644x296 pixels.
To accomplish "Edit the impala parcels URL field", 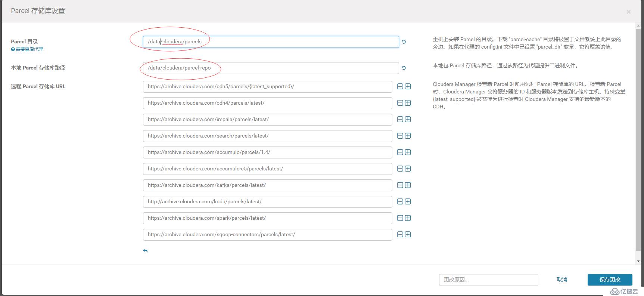I will (267, 120).
